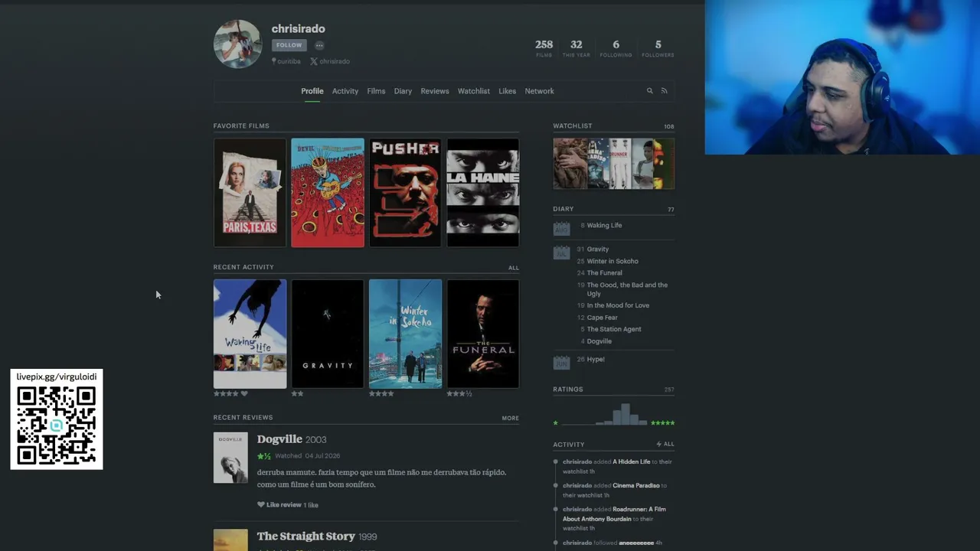The image size is (980, 551).
Task: Click the JUN calendar icon in Diary
Action: tap(561, 362)
